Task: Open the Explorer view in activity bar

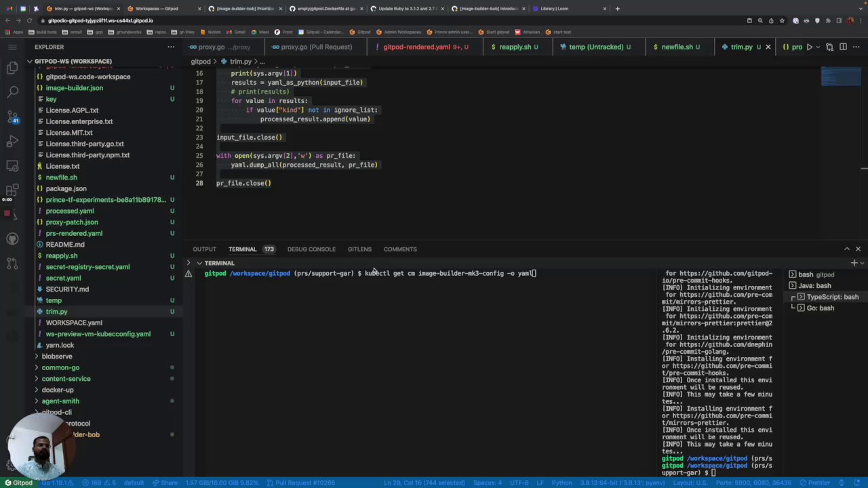Action: [x=12, y=68]
